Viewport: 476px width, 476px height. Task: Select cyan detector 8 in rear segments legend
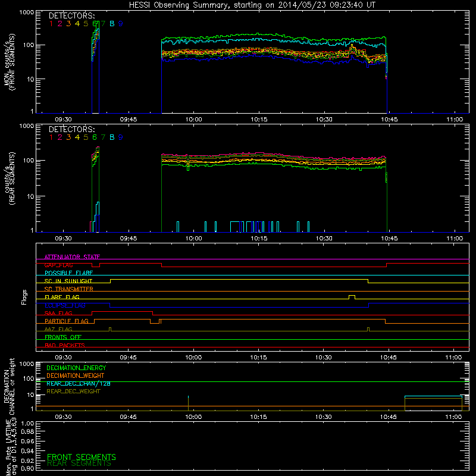[112, 137]
